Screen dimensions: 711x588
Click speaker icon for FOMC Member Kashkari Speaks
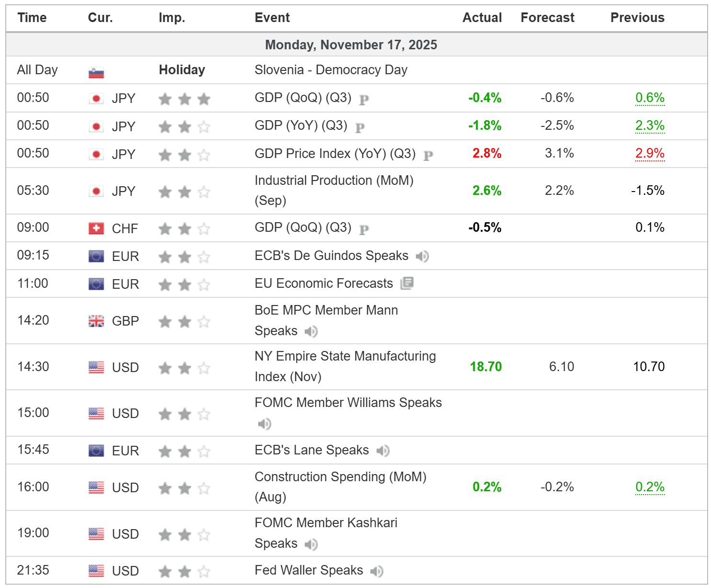[311, 544]
